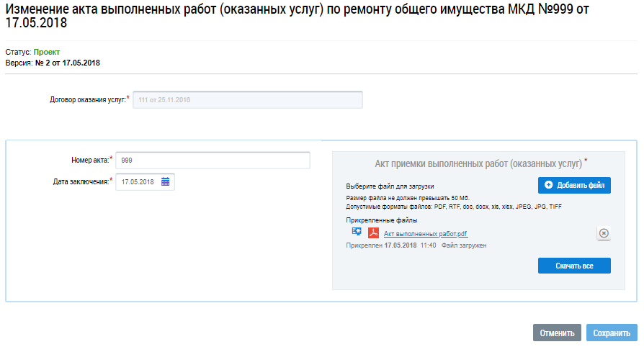Click the Файл загружен upload status text
This screenshot has height=352, width=644.
(464, 245)
